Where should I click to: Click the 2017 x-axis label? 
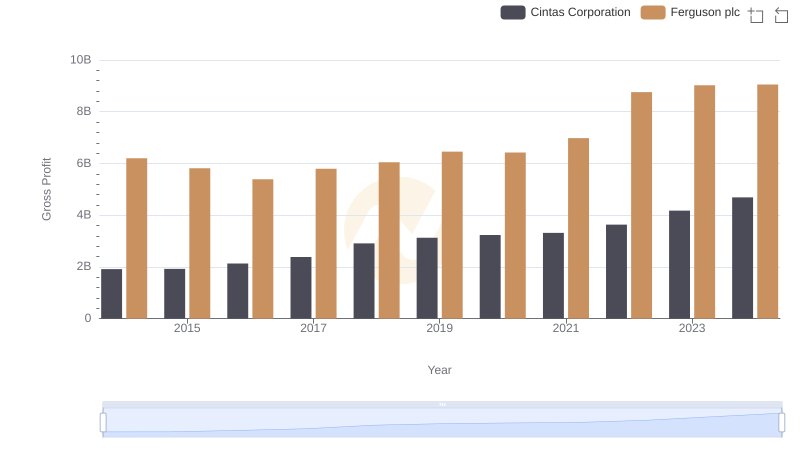click(313, 328)
